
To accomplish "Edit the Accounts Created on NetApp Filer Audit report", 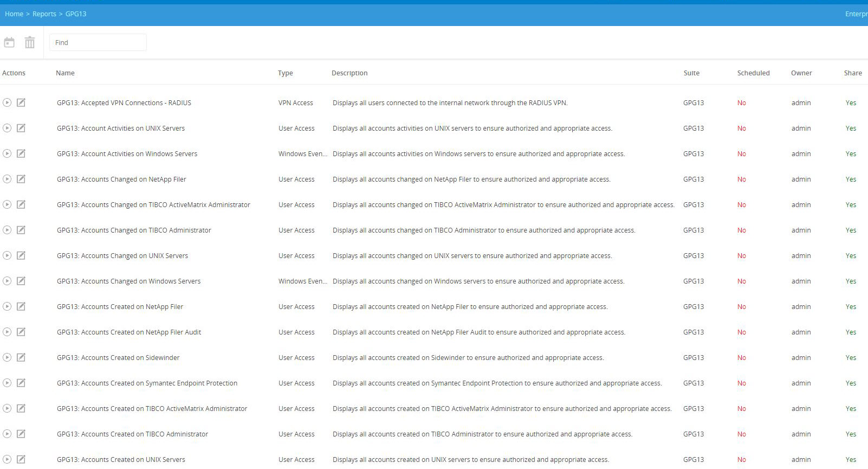I will pos(21,332).
